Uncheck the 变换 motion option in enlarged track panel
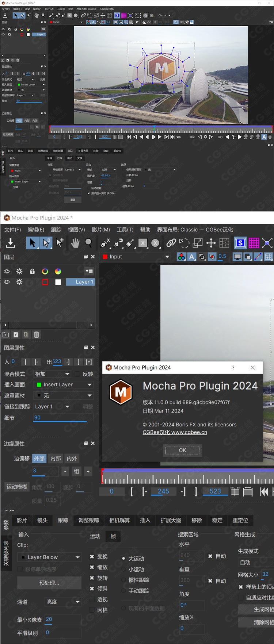 pyautogui.click(x=92, y=557)
